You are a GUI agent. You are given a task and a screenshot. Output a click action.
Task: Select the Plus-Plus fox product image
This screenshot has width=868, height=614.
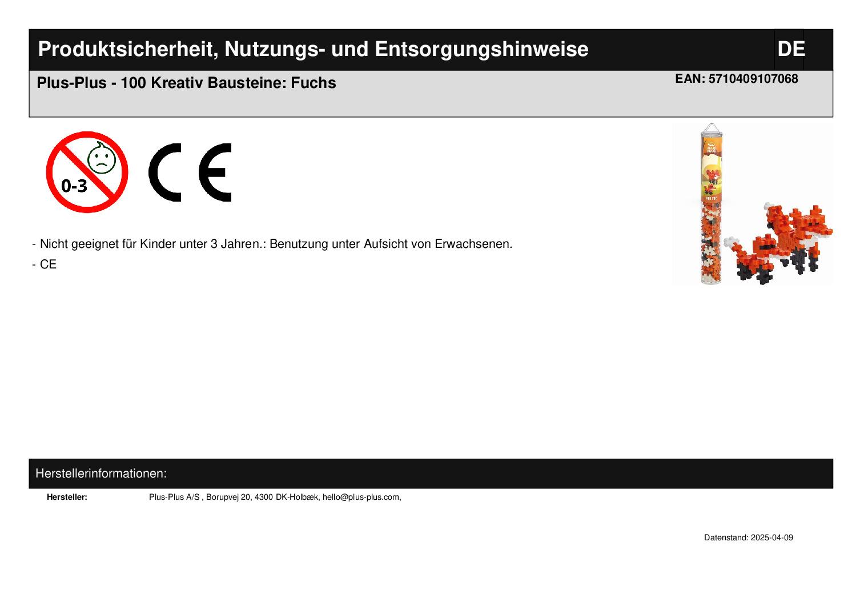point(753,204)
